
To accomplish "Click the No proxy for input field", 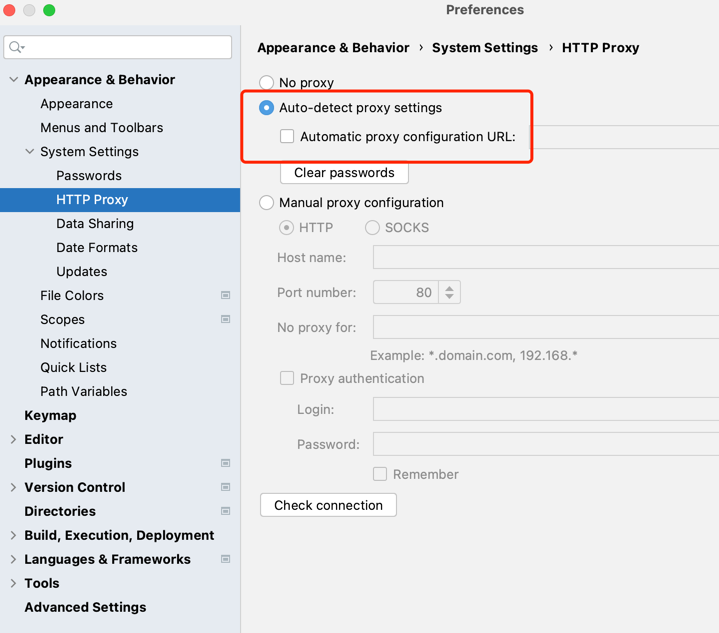I will (x=546, y=327).
